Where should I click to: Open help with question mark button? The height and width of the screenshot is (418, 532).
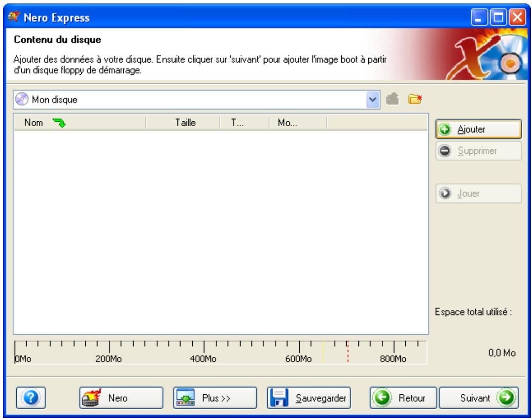coord(31,398)
